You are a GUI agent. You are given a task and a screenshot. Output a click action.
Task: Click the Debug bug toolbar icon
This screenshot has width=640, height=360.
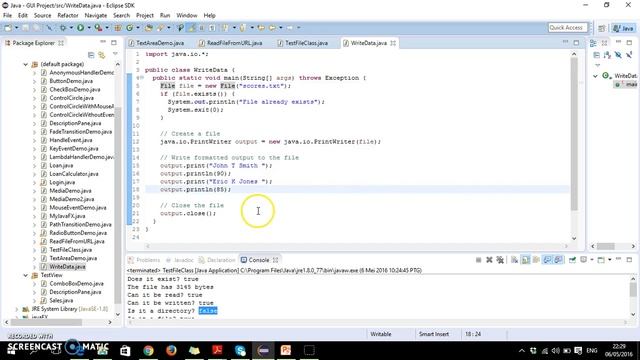click(x=63, y=28)
